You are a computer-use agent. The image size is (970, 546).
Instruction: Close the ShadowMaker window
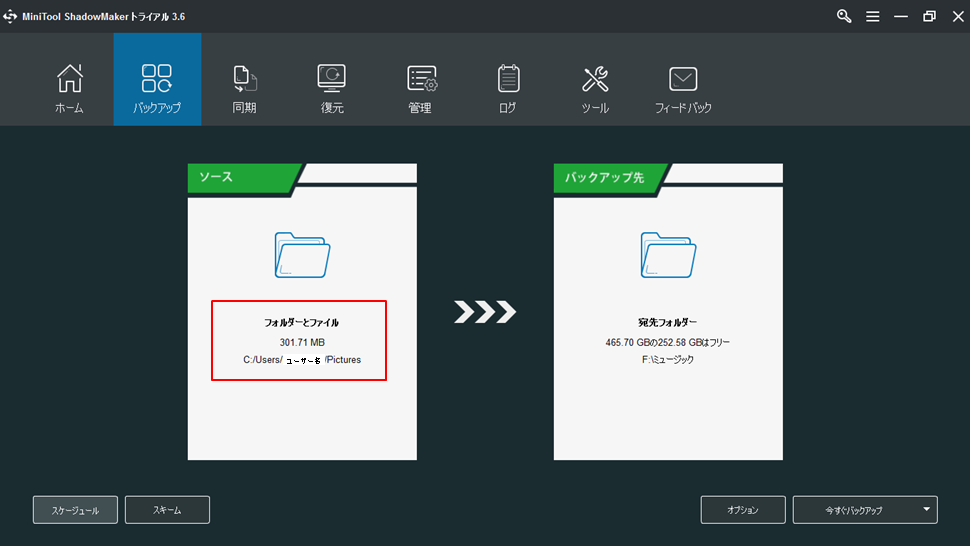958,17
